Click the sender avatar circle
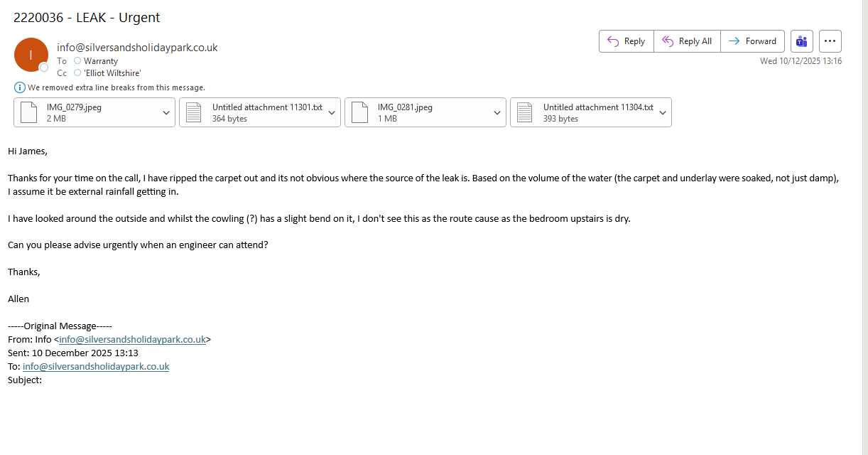This screenshot has height=455, width=868. 31,55
